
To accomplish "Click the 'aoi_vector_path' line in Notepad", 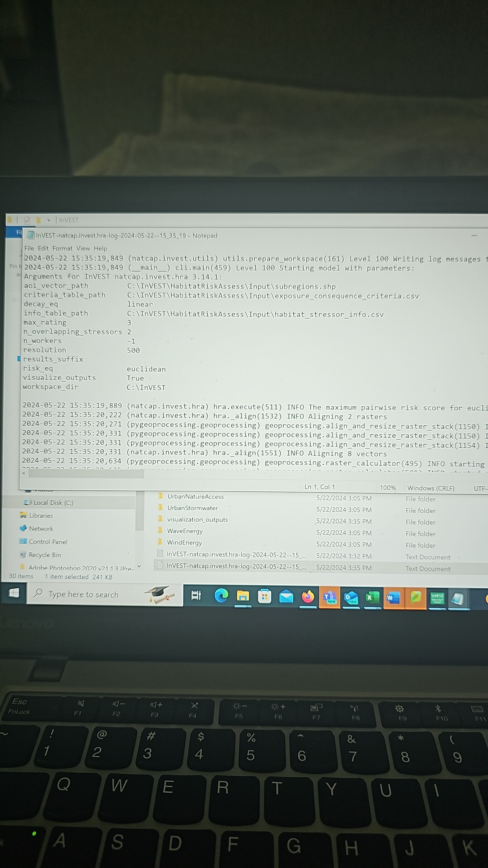I will pyautogui.click(x=180, y=286).
